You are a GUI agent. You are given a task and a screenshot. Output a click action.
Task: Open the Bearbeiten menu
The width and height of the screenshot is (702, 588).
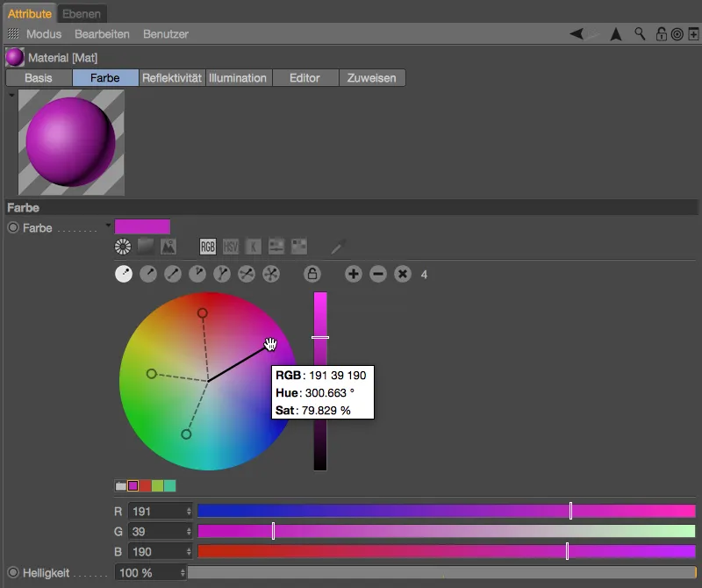102,34
